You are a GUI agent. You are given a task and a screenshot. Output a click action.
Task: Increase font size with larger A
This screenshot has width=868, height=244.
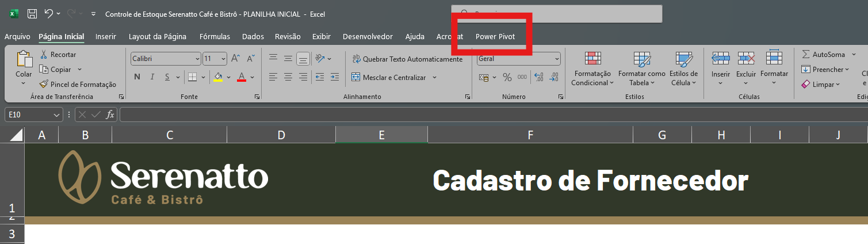pyautogui.click(x=235, y=58)
